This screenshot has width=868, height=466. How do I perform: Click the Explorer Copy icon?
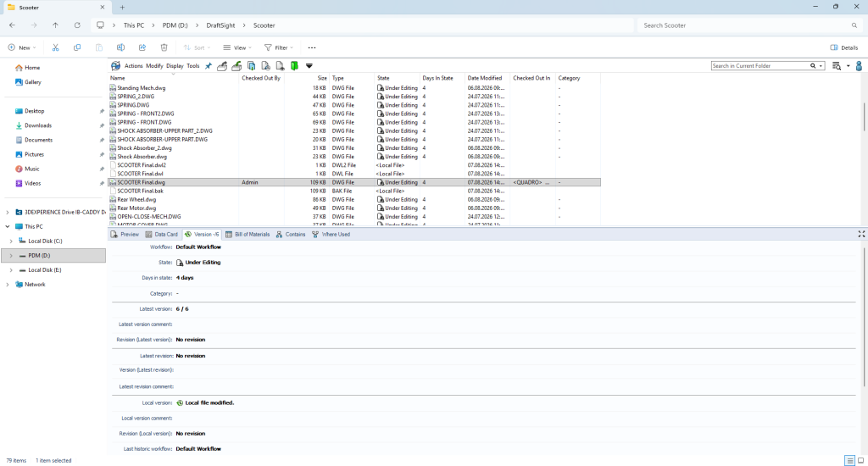(77, 47)
